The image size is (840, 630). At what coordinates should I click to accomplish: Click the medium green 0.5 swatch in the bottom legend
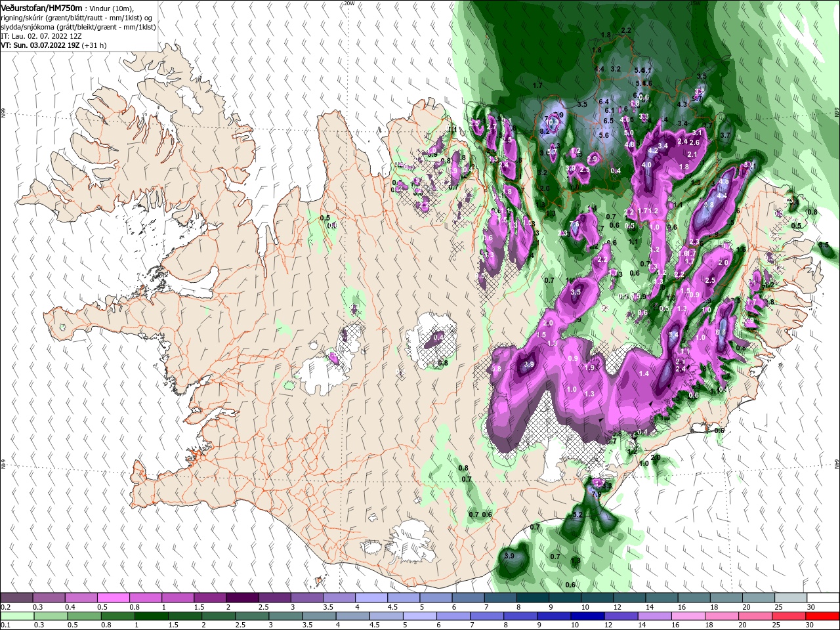[x=84, y=616]
